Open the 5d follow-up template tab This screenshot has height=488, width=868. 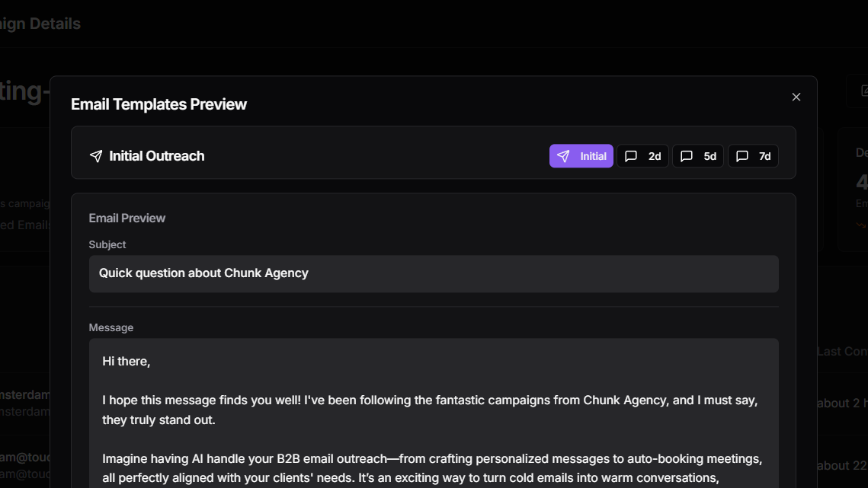[x=698, y=156]
